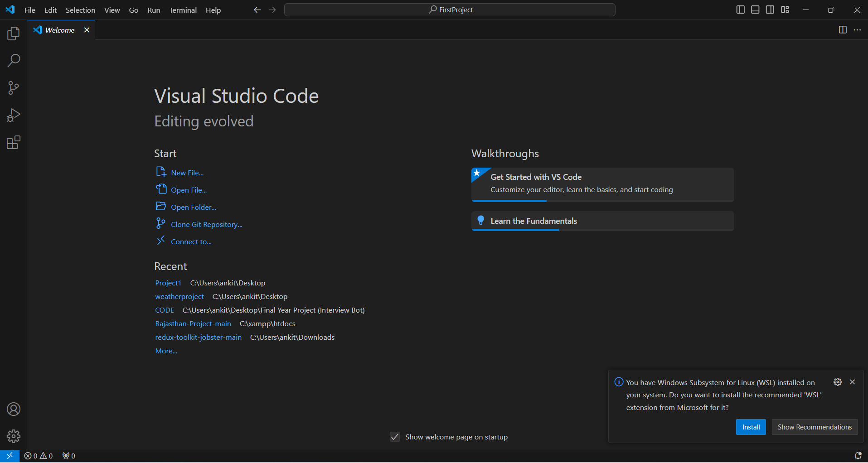The image size is (868, 463).
Task: Click Clone Git Repository... link
Action: coord(207,224)
